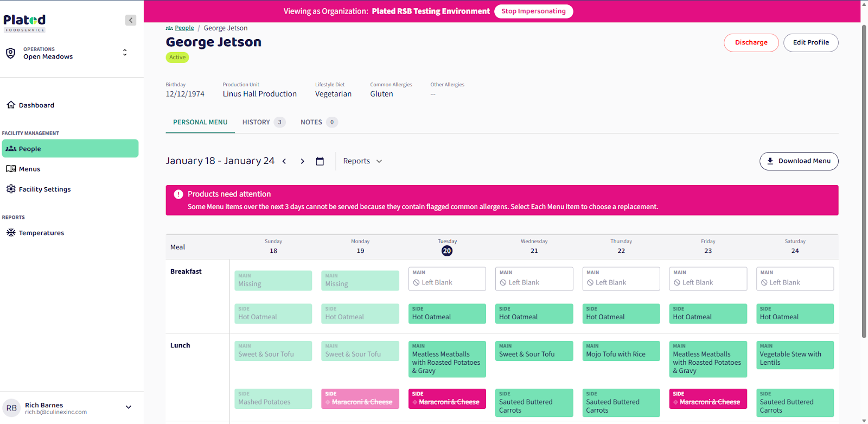This screenshot has width=868, height=424.
Task: Open the People breadcrumb link
Action: point(184,28)
